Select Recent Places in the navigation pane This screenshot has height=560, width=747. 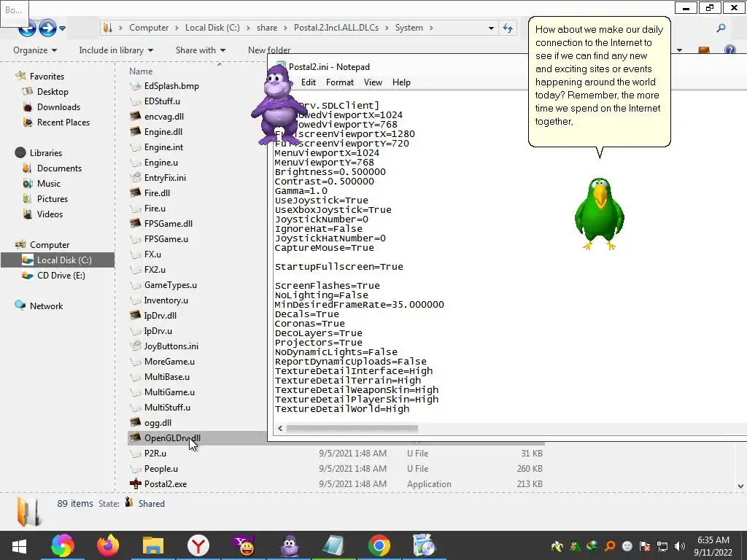point(63,122)
